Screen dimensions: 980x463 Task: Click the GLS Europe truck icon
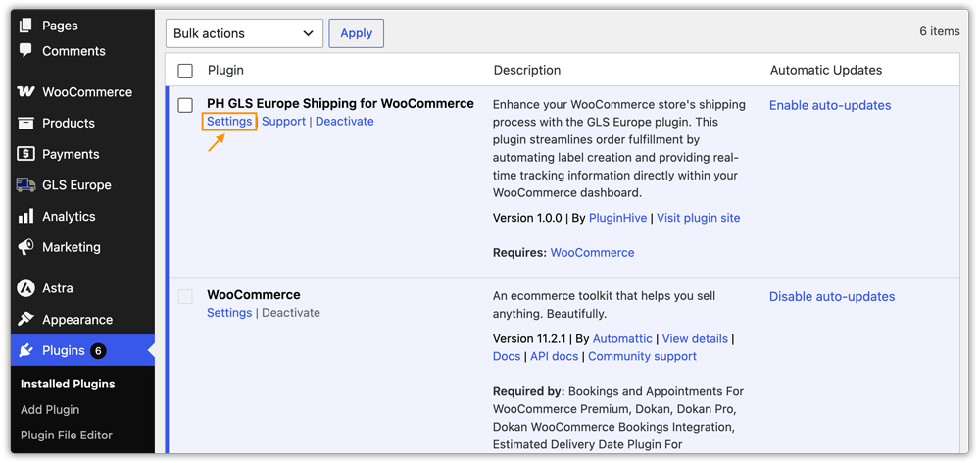point(25,185)
